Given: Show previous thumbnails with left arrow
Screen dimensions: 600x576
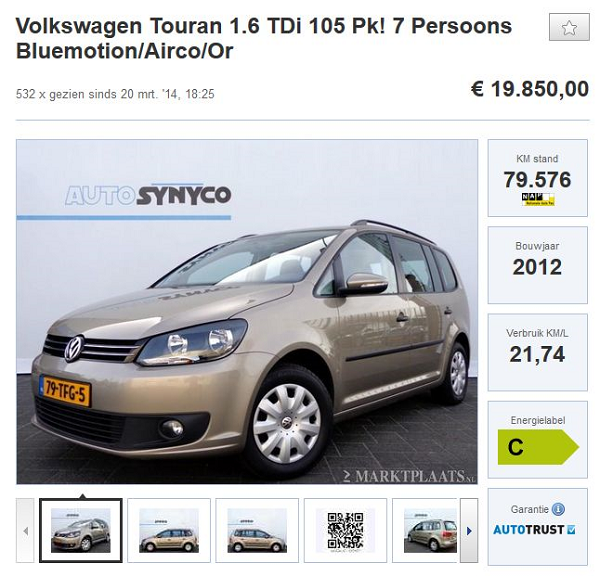Looking at the screenshot, I should tap(25, 530).
